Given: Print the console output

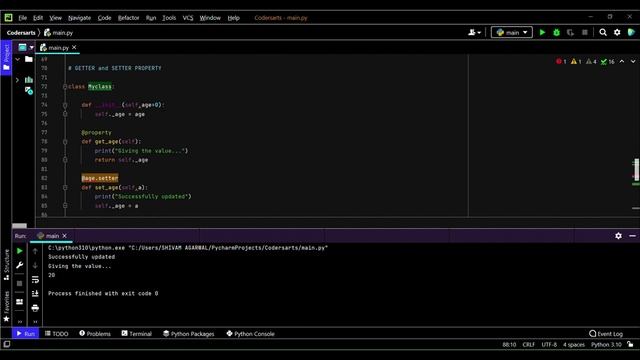Looking at the screenshot, I should 35,308.
